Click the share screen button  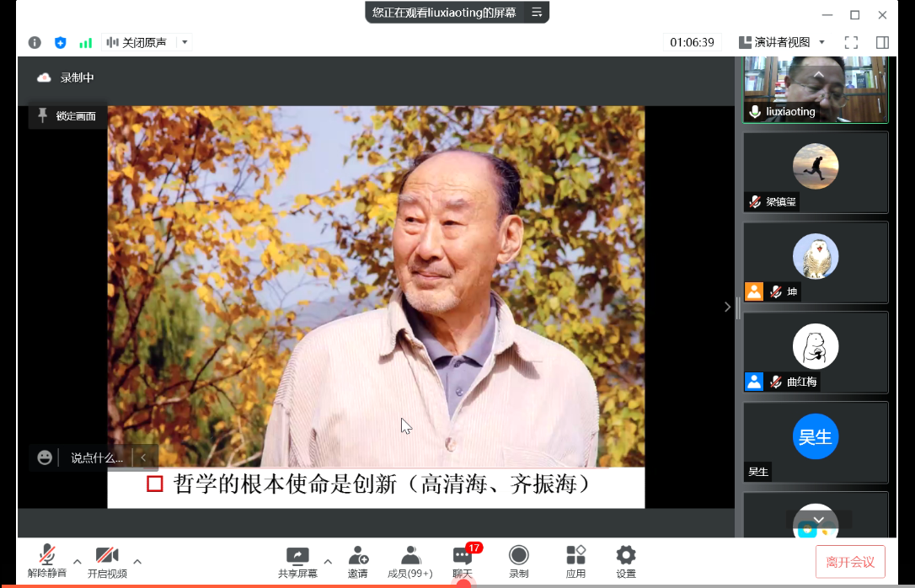[x=297, y=562]
